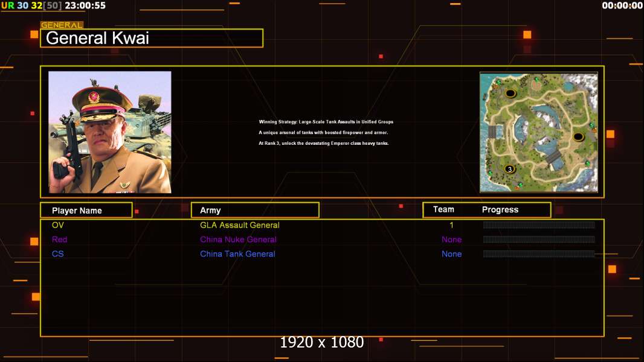
Task: Click the Army column header
Action: 255,211
